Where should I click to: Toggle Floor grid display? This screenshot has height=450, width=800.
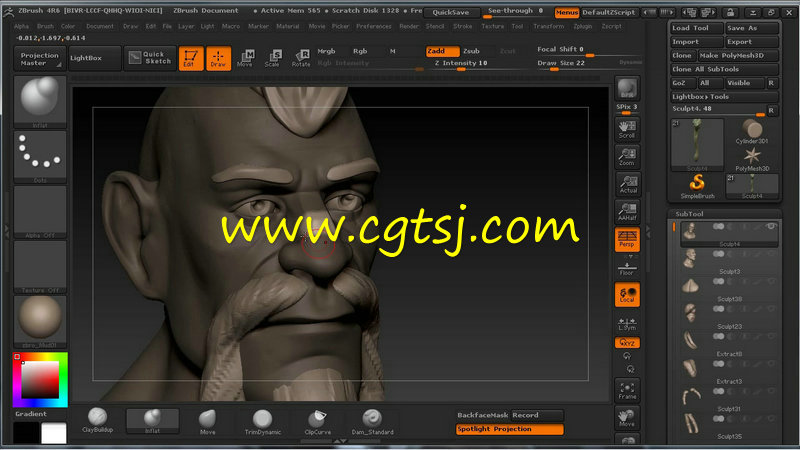pos(627,268)
